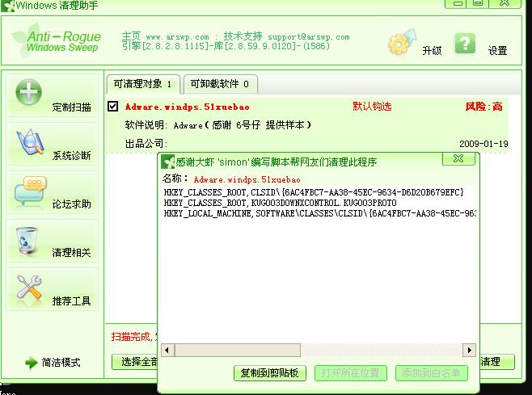
Task: Uncheck Adware.windps.51xuebao checkbox
Action: pos(112,106)
